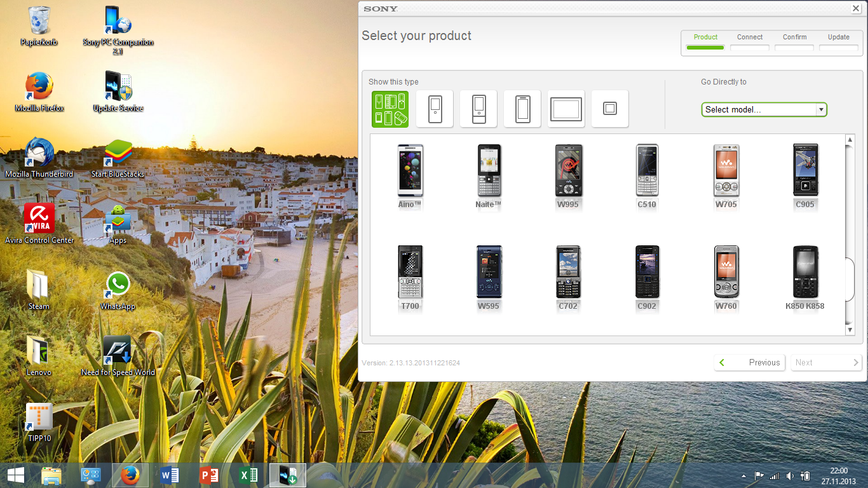
Task: Open Mozilla Thunderbird desktop shortcut
Action: 39,158
